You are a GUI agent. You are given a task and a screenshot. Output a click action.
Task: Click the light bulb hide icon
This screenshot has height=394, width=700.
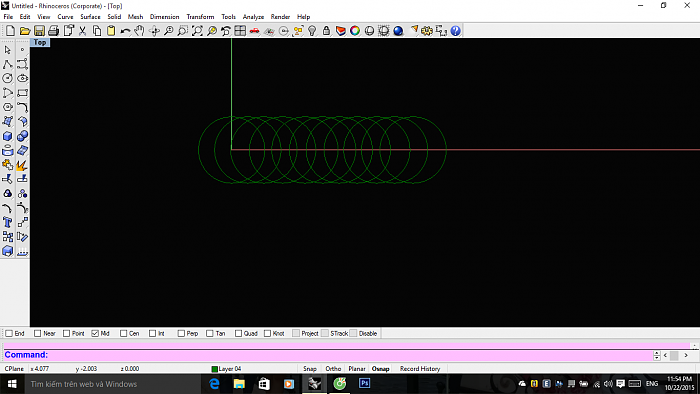click(x=312, y=31)
